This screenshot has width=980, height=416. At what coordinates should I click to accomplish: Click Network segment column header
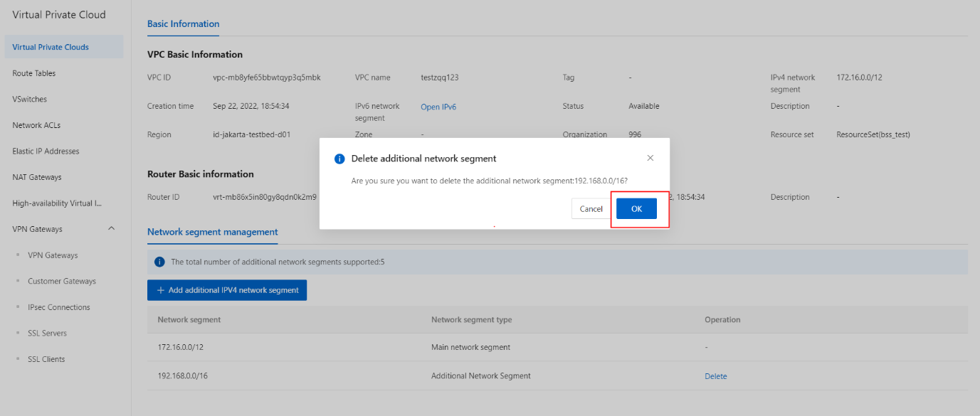pos(189,320)
